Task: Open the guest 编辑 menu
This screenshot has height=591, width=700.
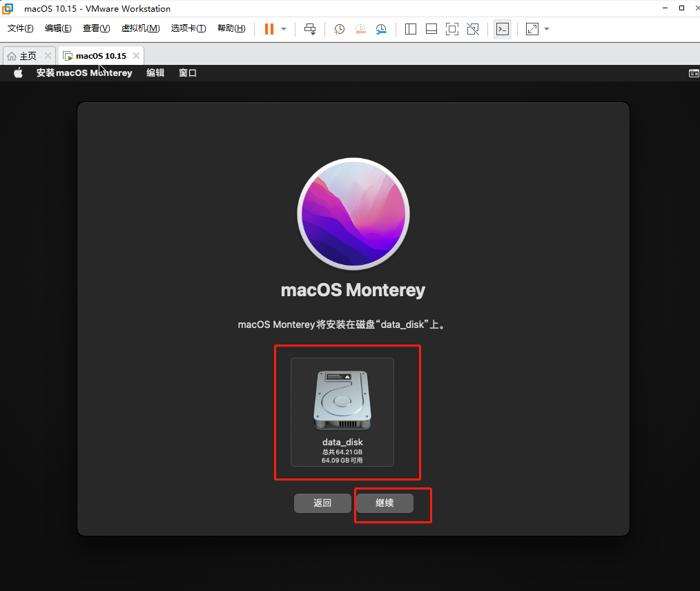Action: pos(155,72)
